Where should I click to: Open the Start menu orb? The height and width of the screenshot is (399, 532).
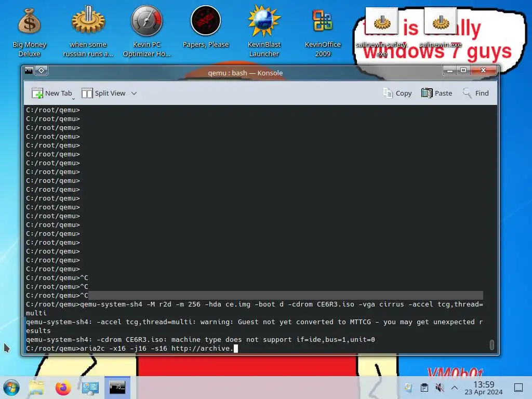(x=11, y=388)
